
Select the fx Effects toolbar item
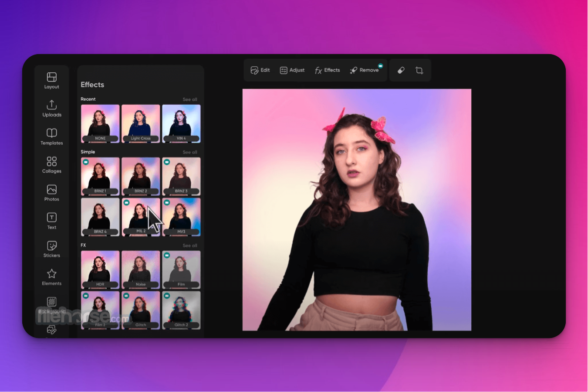pyautogui.click(x=327, y=70)
